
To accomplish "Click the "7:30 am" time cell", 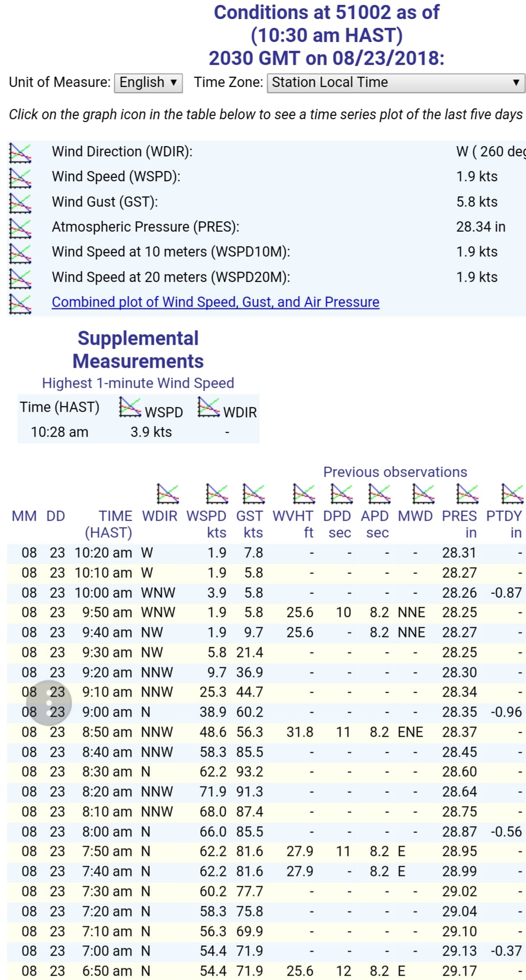I will point(107,892).
